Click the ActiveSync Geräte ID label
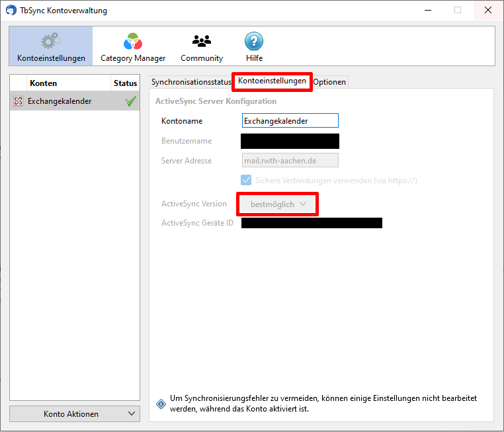 (x=197, y=223)
